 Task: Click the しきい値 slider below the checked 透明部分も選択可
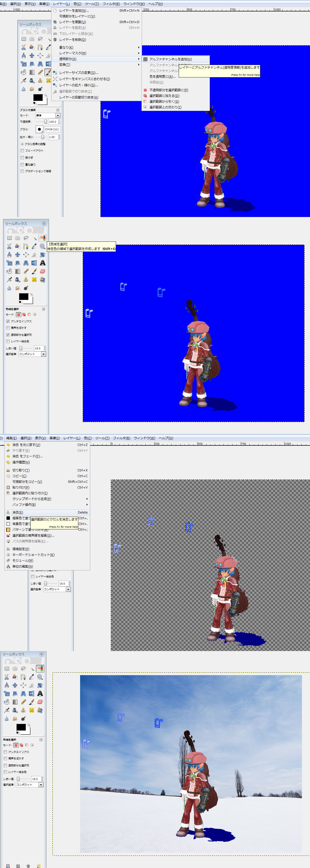click(26, 348)
